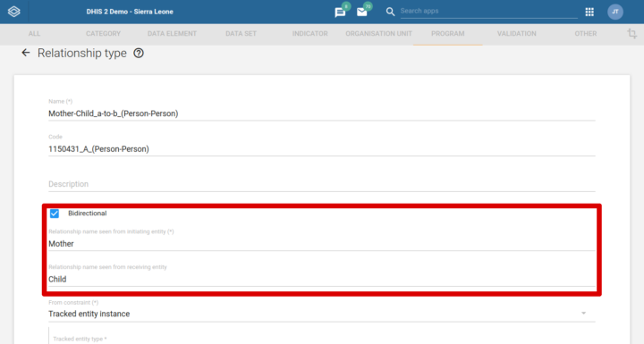
Task: Click the receiving entity name field Child
Action: point(322,279)
